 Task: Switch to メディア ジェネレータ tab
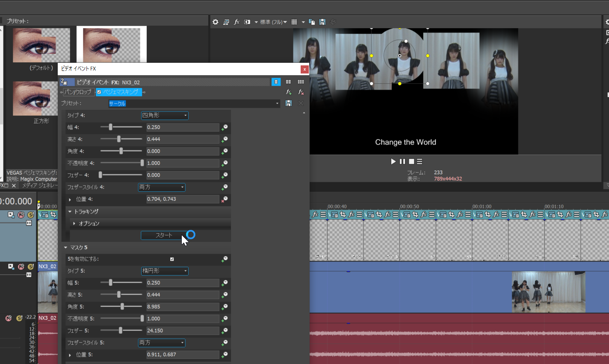[x=39, y=185]
